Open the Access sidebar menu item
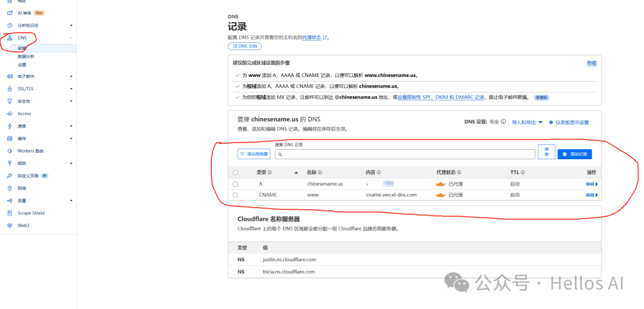This screenshot has height=309, width=644. [24, 113]
